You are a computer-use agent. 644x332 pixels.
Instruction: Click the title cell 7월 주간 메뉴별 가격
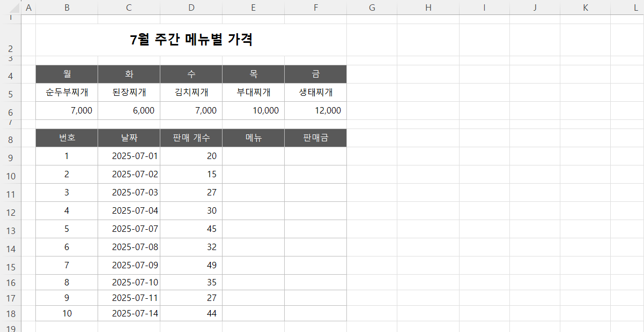pyautogui.click(x=191, y=40)
